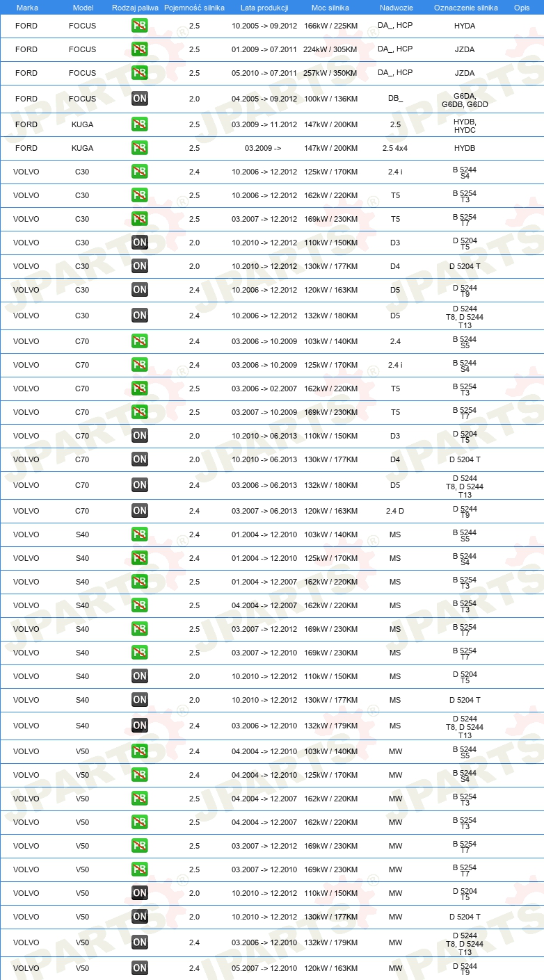Click the Pojemność silnika column header

(x=194, y=7)
